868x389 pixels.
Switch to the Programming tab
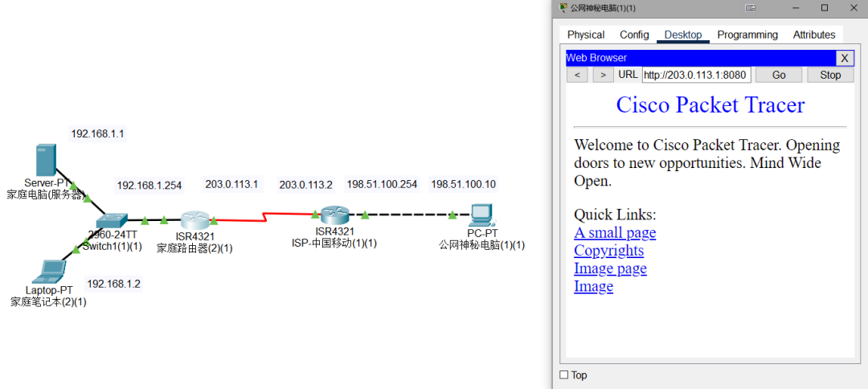(x=747, y=35)
